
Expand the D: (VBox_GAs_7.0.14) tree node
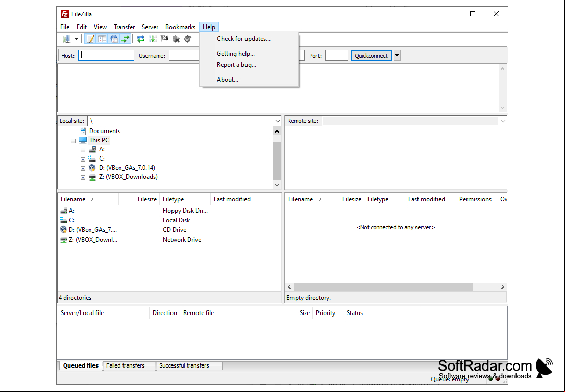click(x=83, y=168)
